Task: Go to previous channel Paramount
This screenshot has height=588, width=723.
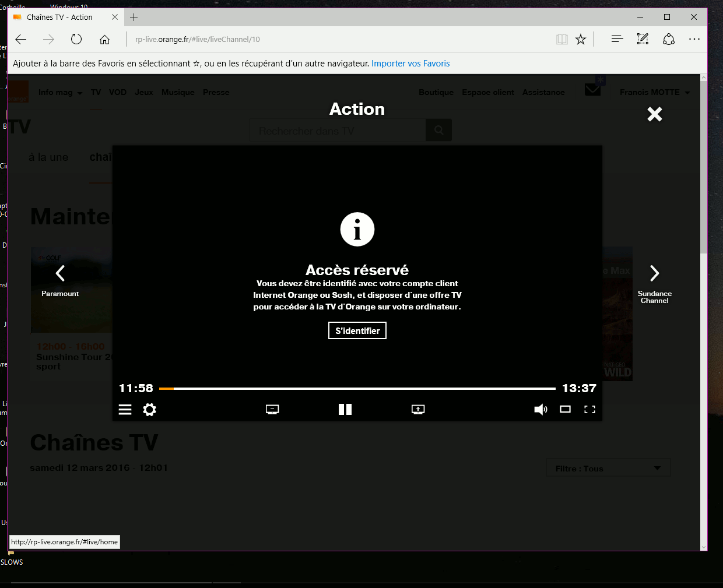Action: pos(60,280)
